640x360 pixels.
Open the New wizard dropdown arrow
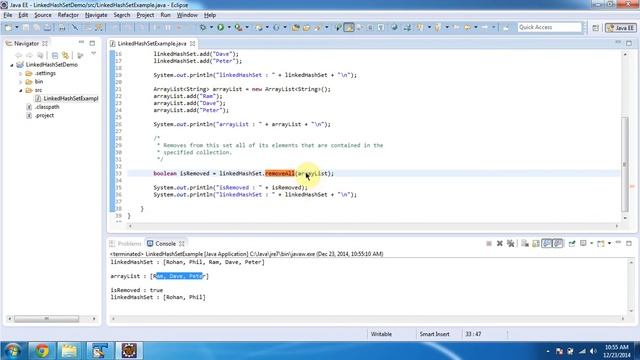click(x=17, y=27)
